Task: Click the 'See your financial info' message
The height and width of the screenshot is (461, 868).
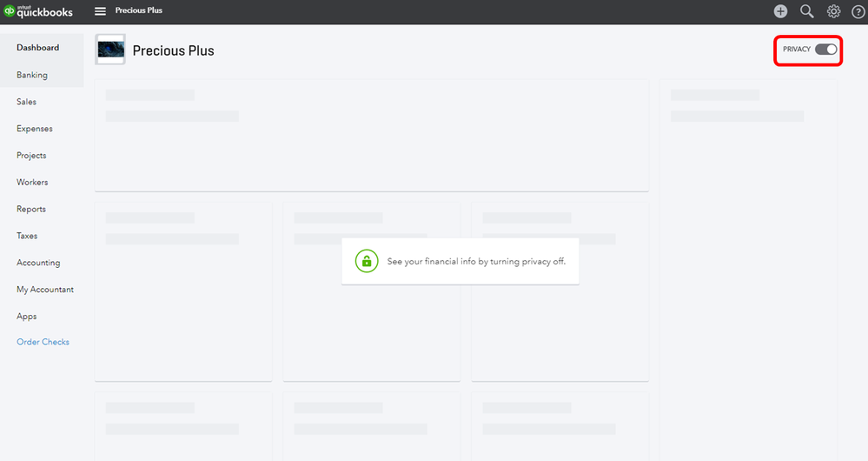Action: [x=476, y=262]
